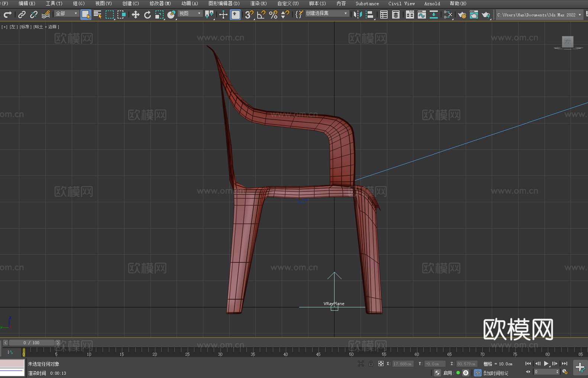Image resolution: width=588 pixels, height=378 pixels.
Task: Toggle the Angle Snap button
Action: (x=261, y=14)
